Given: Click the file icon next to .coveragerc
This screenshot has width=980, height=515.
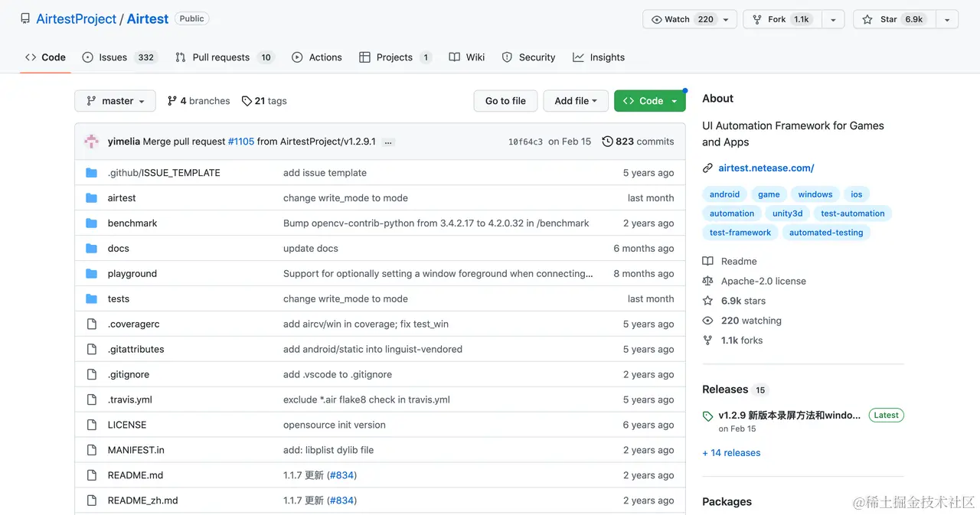Looking at the screenshot, I should click(92, 324).
